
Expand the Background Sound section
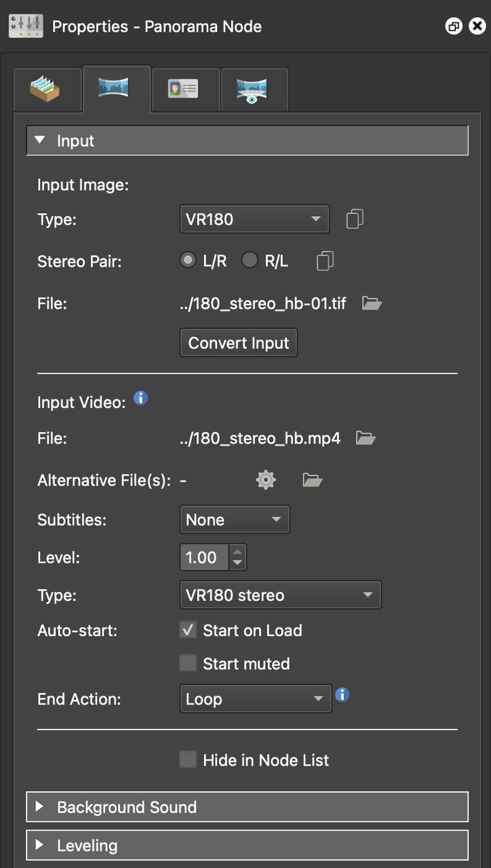coord(247,807)
